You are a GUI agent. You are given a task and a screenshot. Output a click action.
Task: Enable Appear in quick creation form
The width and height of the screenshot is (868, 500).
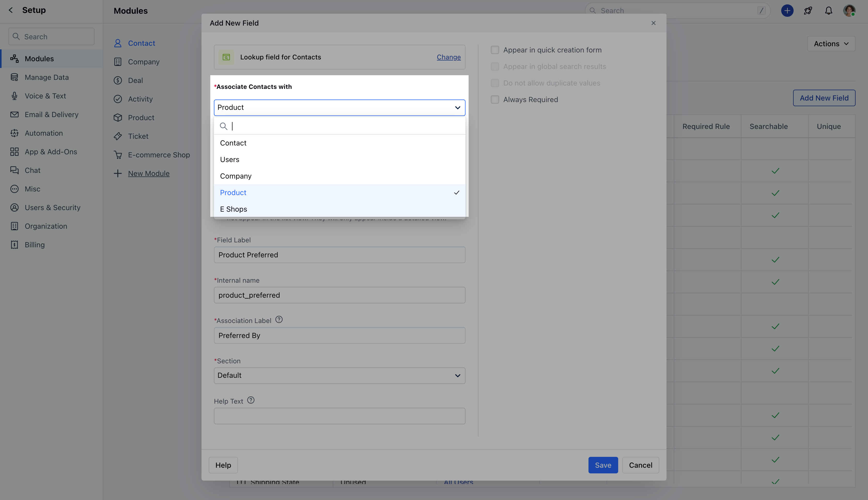494,50
